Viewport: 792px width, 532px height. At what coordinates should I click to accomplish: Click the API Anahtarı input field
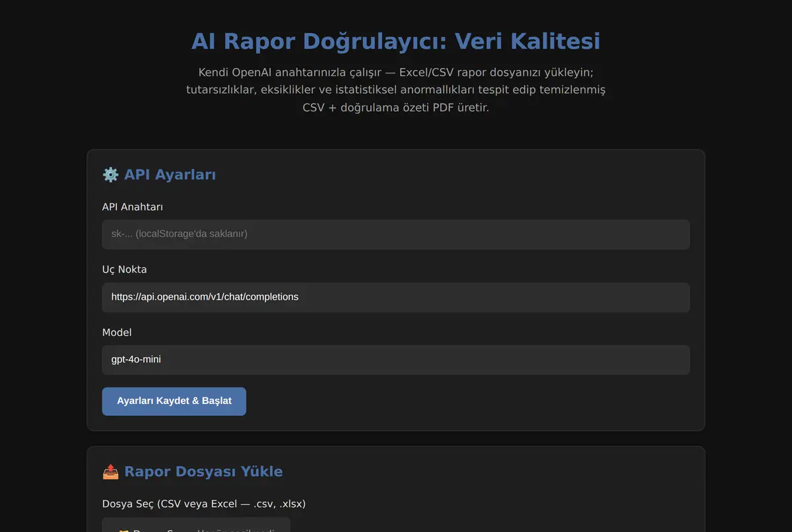pos(396,234)
